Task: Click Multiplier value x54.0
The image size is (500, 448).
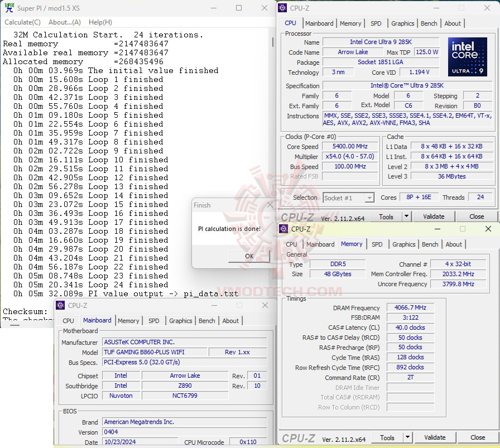Action: point(350,156)
